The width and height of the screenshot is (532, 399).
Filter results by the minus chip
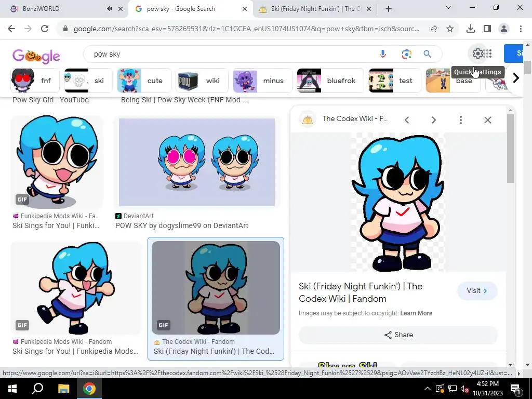(262, 81)
